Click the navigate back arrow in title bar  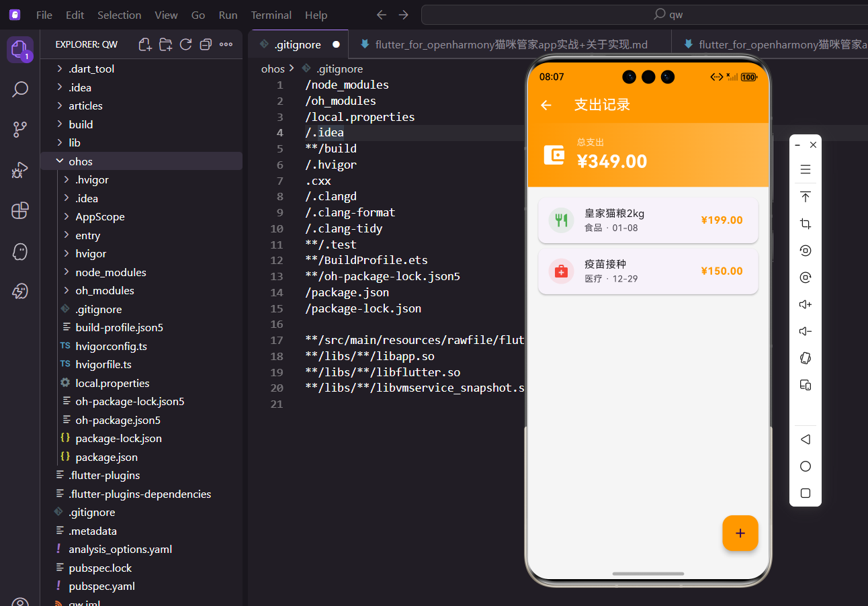pos(382,15)
